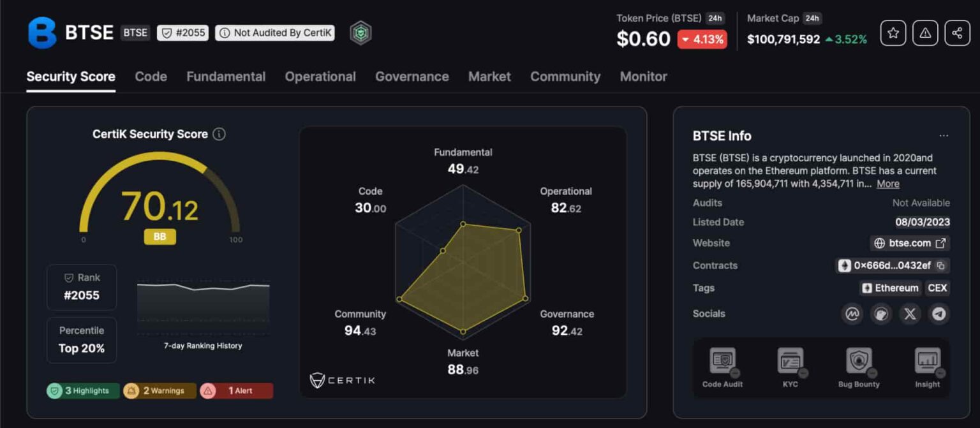Click the info icon beside CertiK Security Score
980x428 pixels.
click(219, 134)
